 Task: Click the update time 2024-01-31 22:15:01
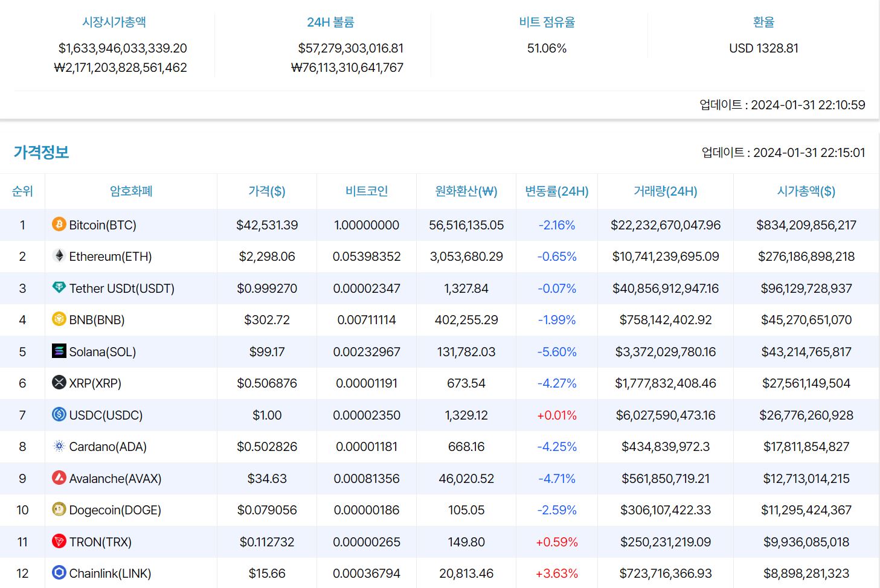click(x=809, y=153)
